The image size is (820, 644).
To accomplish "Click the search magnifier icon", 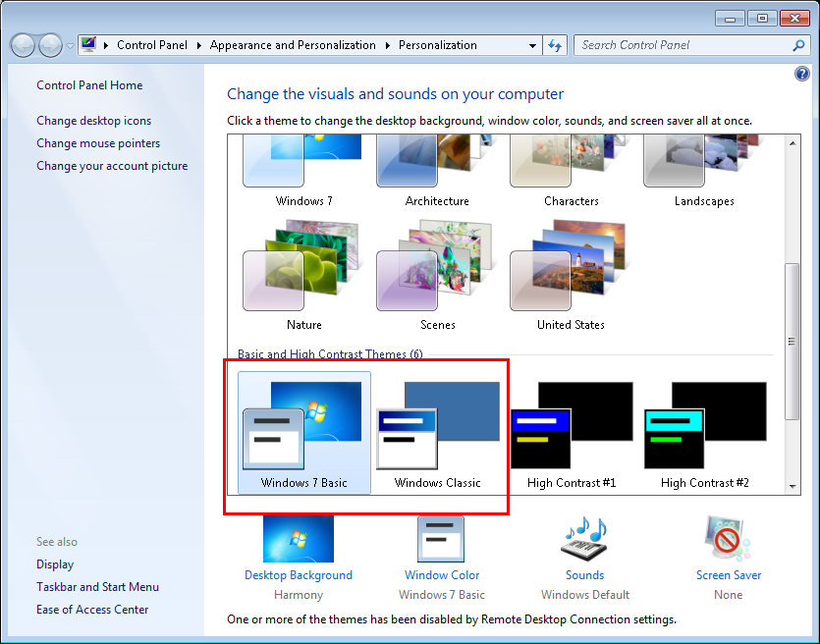I will pos(798,45).
